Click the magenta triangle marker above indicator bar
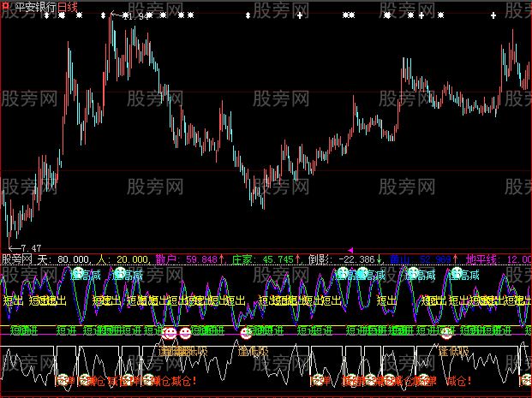This screenshot has width=532, height=398. coord(350,248)
